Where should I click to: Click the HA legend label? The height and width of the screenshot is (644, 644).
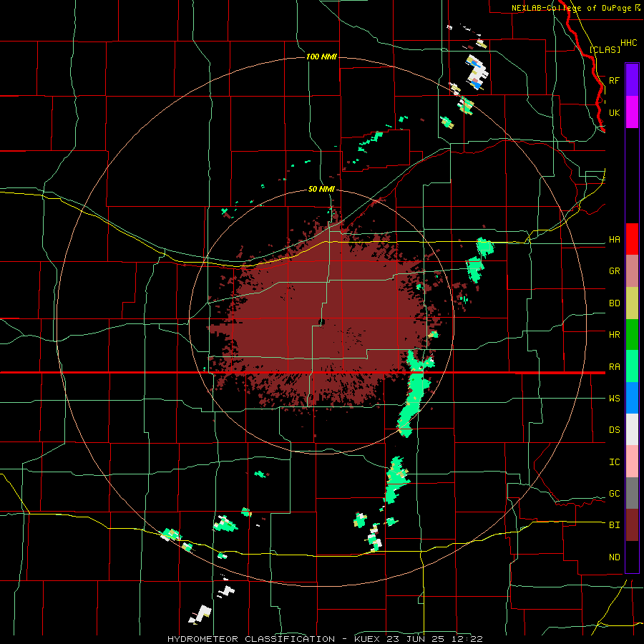tap(614, 240)
